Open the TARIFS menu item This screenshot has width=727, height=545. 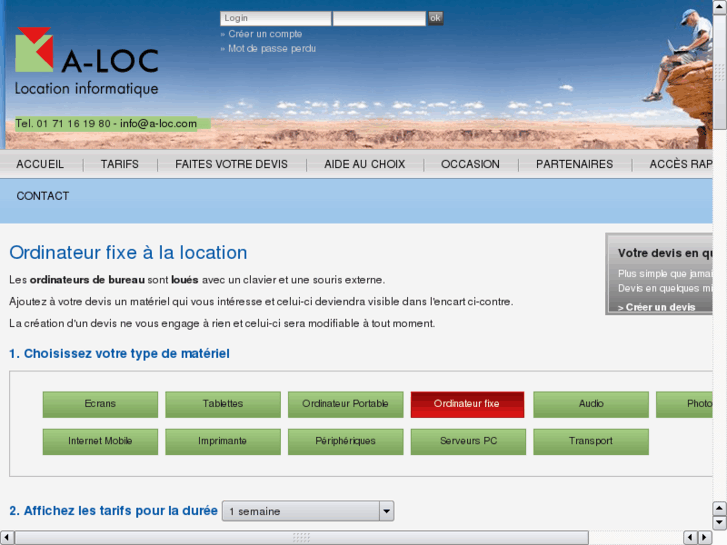(x=120, y=164)
